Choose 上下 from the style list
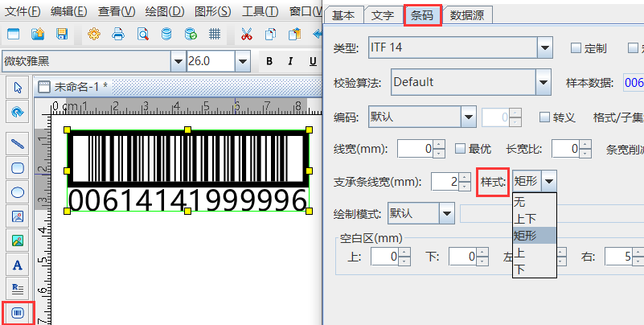Viewport: 644px width, 325px height. [x=525, y=218]
